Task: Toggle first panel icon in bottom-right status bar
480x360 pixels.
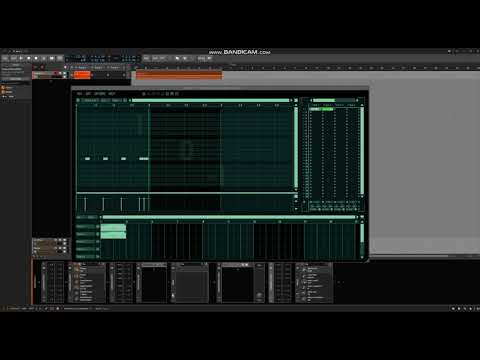Action: click(453, 309)
